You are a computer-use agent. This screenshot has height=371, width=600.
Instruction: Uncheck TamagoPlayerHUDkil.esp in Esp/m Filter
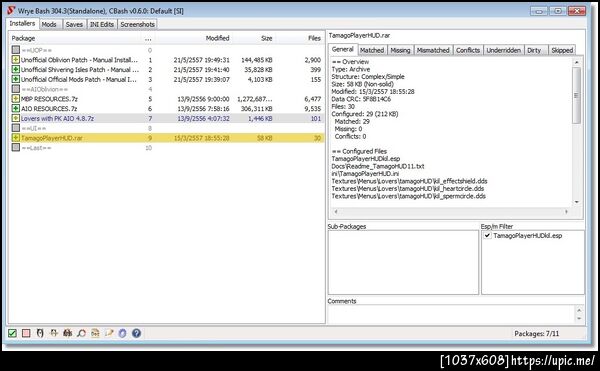[488, 236]
